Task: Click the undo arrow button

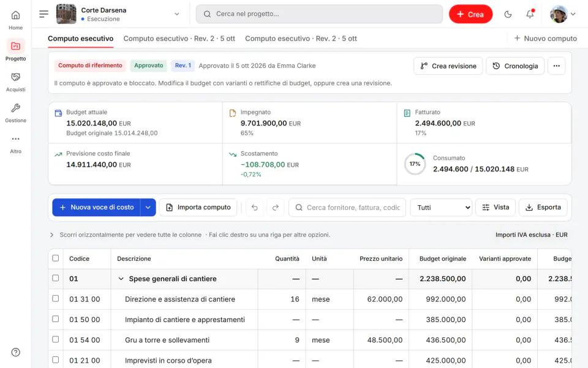Action: pyautogui.click(x=255, y=208)
